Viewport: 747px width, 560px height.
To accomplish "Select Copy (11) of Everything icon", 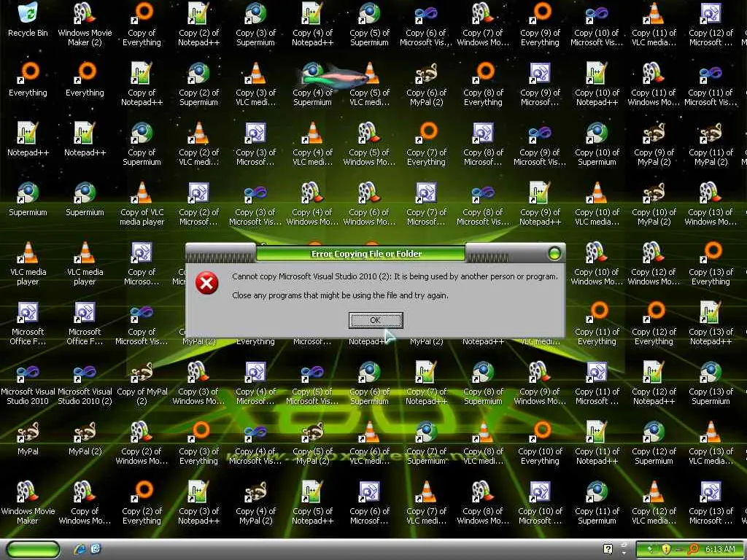I will (597, 324).
